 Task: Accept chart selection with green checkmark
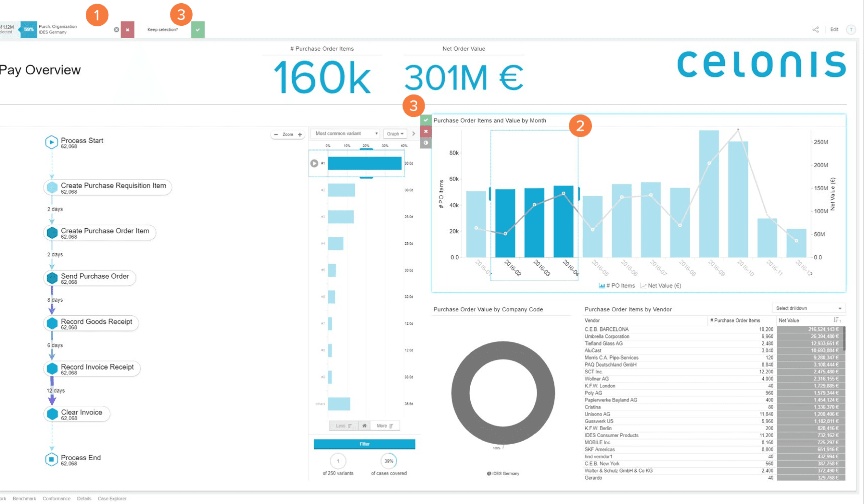[426, 120]
